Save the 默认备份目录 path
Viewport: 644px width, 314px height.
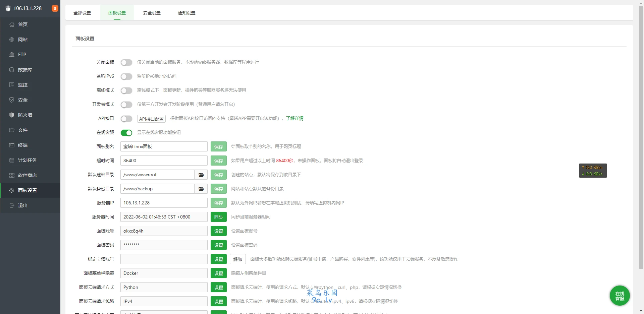(x=219, y=189)
